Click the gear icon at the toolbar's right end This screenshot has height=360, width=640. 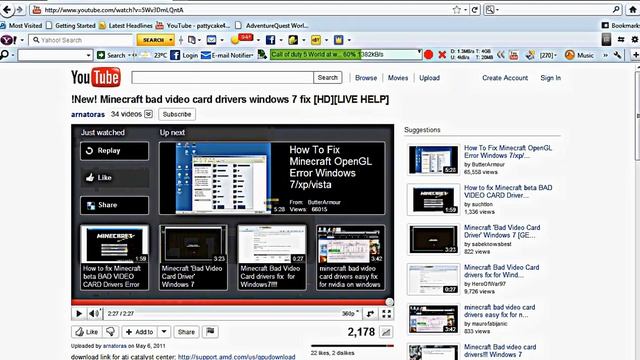[634, 40]
